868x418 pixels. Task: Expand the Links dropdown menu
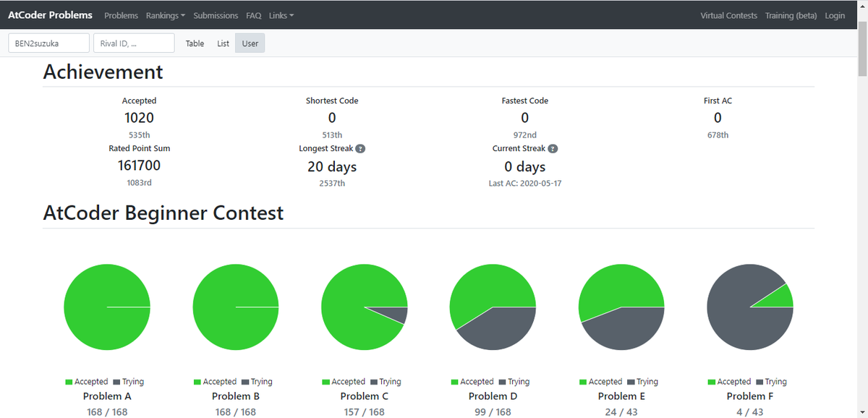[x=281, y=15]
